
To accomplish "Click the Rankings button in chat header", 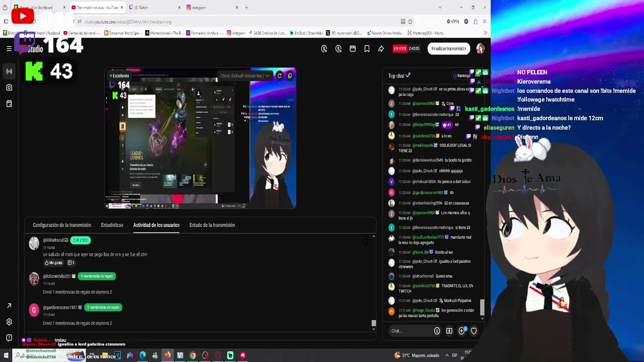I will 461,76.
